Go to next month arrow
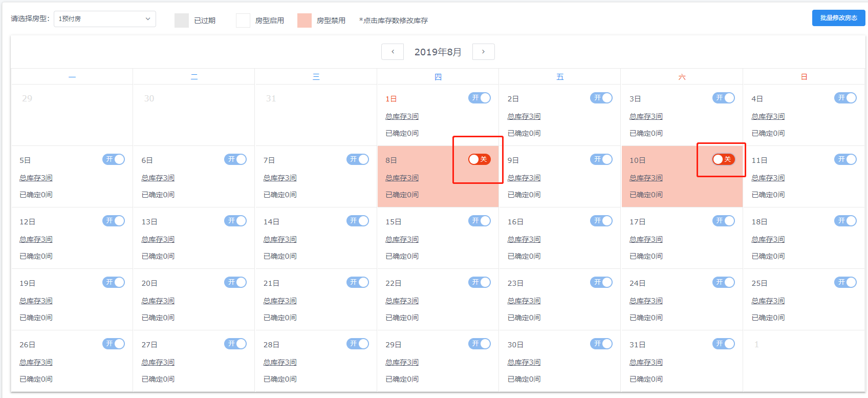This screenshot has height=398, width=868. pos(483,52)
